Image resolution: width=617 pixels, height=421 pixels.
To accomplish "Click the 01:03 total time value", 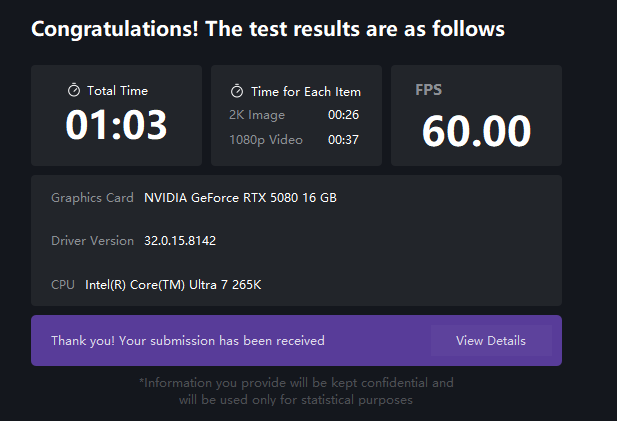I will pyautogui.click(x=116, y=125).
